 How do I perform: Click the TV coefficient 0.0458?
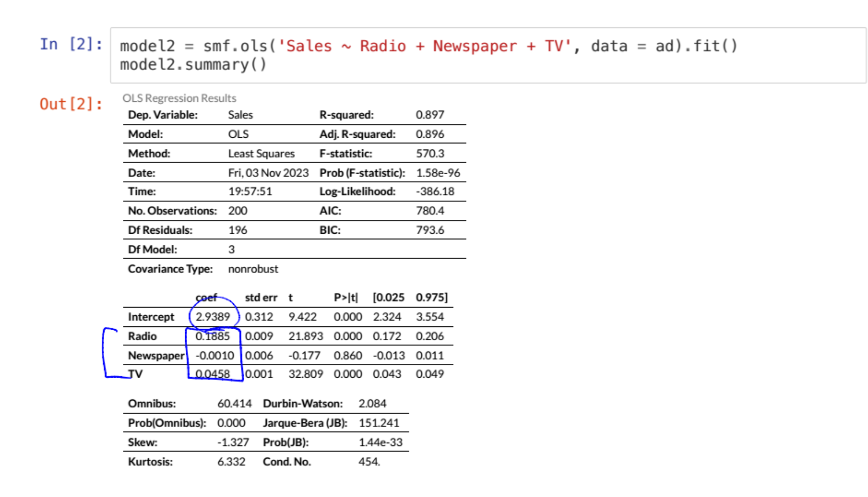tap(212, 374)
